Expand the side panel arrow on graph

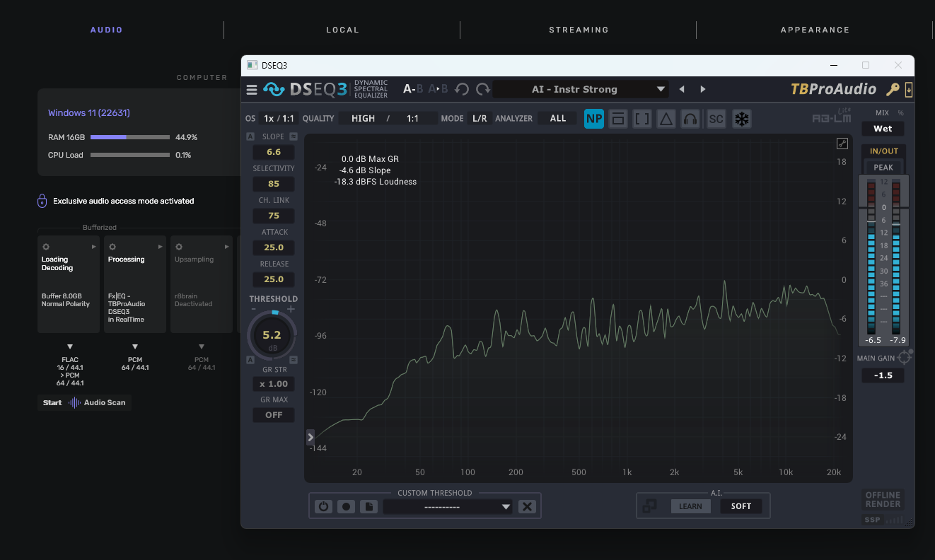(310, 438)
